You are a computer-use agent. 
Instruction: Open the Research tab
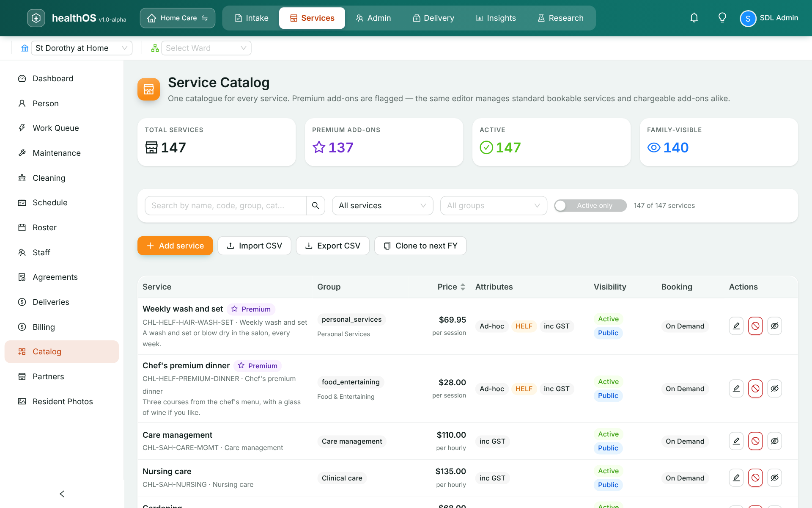pos(560,18)
